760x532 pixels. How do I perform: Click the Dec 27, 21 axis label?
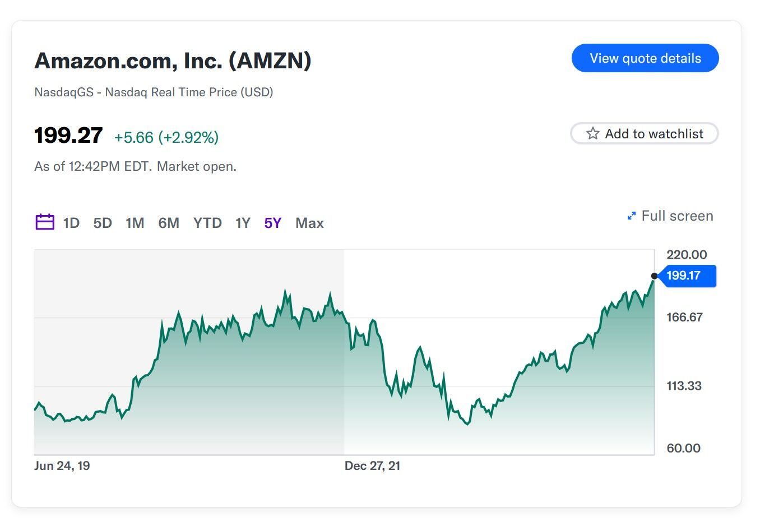point(372,466)
